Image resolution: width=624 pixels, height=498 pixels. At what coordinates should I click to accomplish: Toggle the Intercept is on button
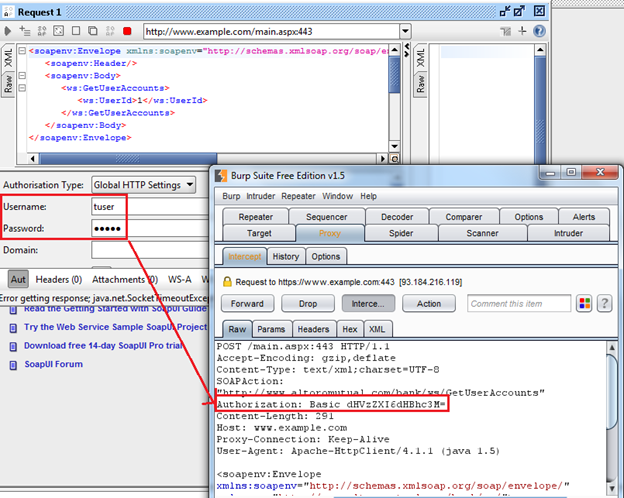pos(367,303)
